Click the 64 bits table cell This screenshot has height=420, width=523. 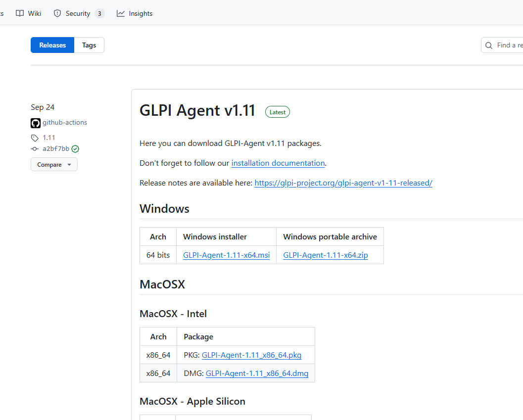158,255
